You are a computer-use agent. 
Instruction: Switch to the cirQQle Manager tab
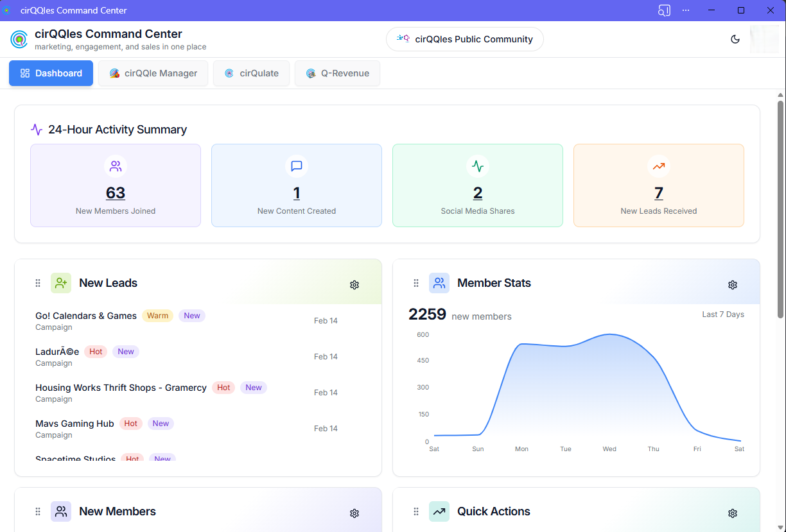(153, 73)
